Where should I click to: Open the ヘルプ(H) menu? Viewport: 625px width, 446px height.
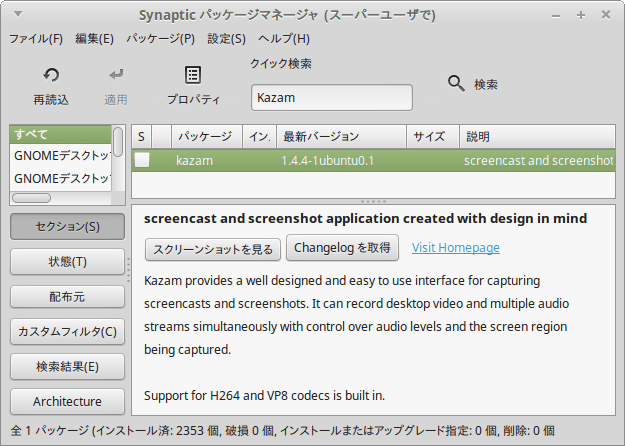point(284,39)
